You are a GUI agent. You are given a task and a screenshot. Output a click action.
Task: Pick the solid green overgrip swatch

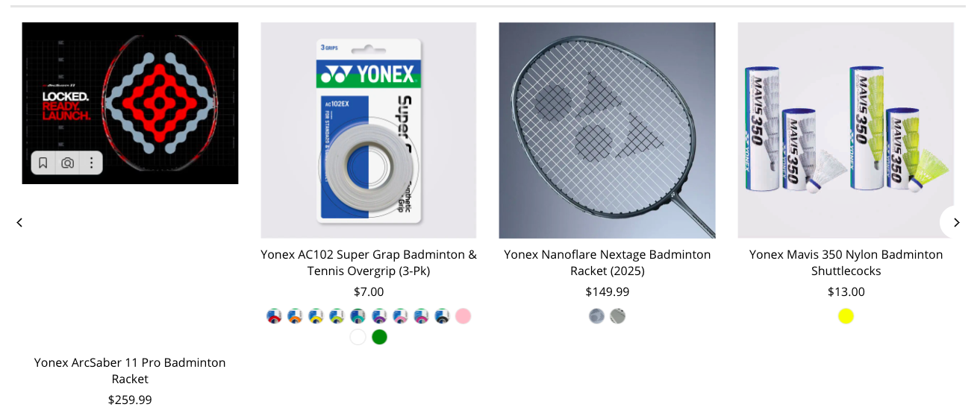tap(379, 337)
